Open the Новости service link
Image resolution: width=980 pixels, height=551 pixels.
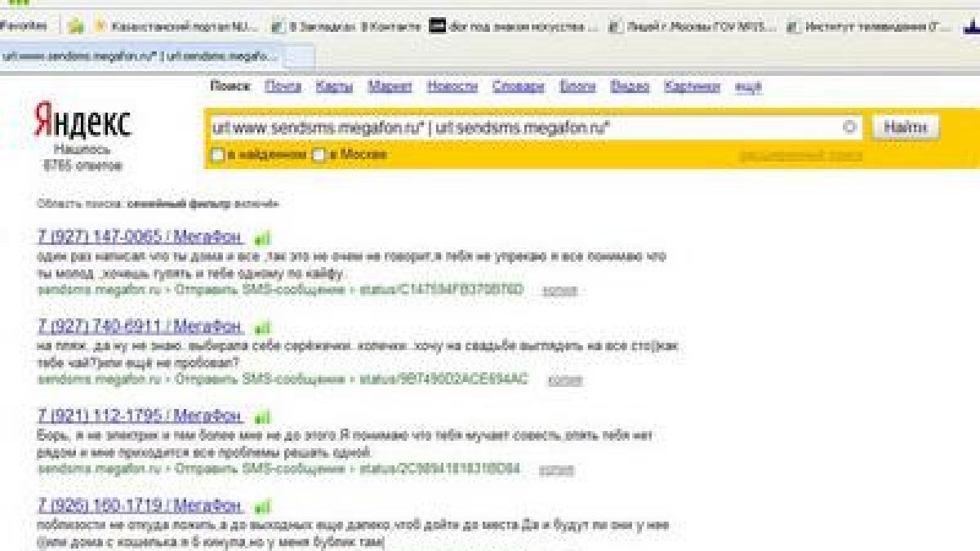[x=452, y=87]
